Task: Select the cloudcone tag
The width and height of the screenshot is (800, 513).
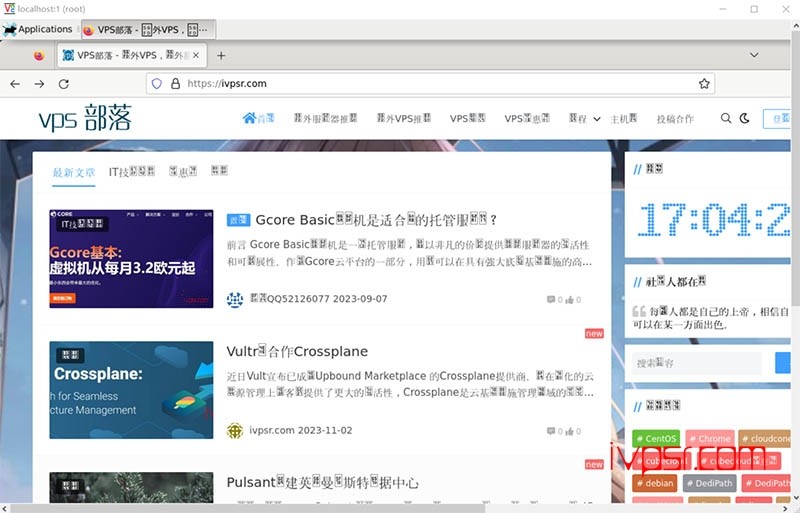Action: (x=764, y=438)
